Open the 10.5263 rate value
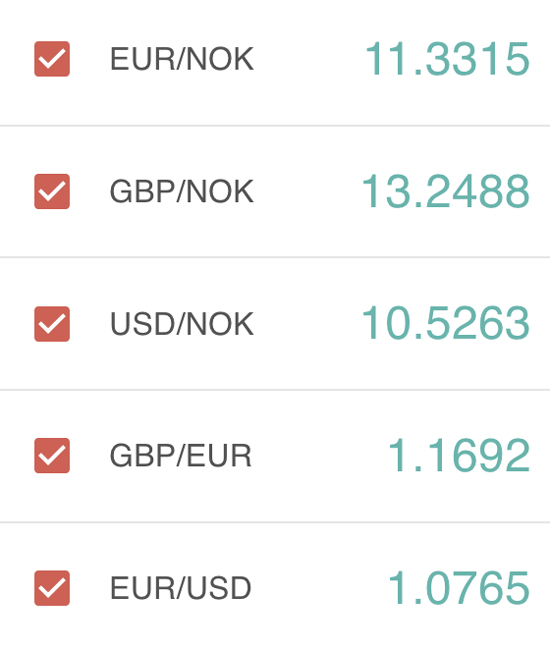The image size is (550, 650). pos(446,323)
